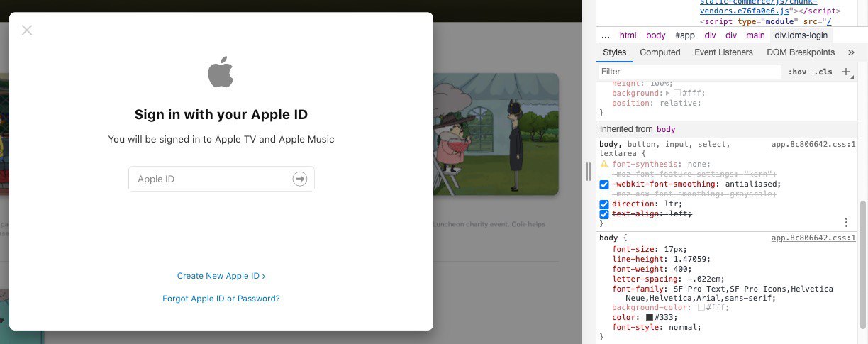Select body in the breadcrumb bar
Viewport: 868px width, 344px height.
click(x=656, y=35)
